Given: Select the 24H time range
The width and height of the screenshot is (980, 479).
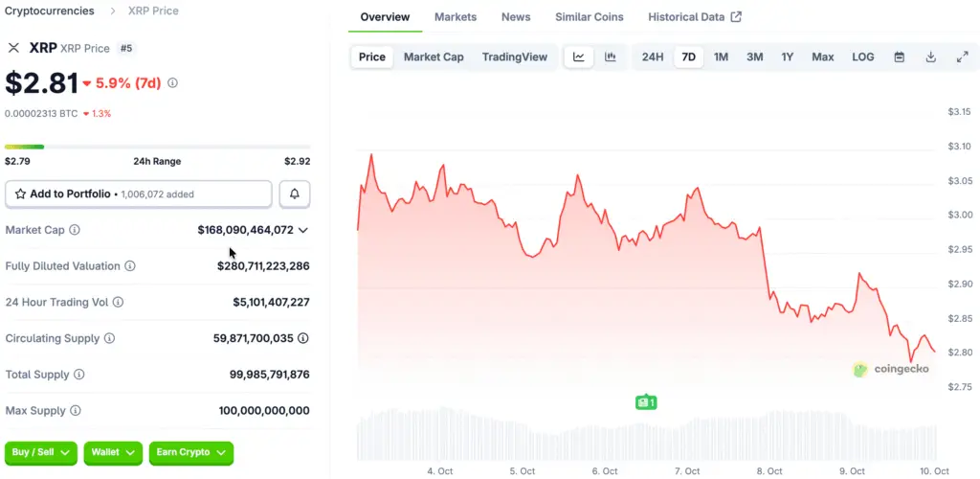Looking at the screenshot, I should (x=653, y=57).
